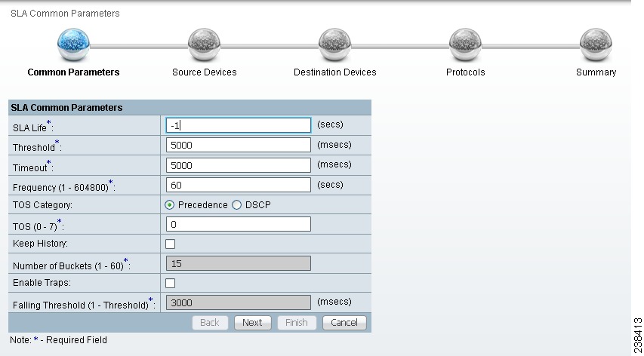Select the DSCP radio button
644x356 pixels.
236,205
